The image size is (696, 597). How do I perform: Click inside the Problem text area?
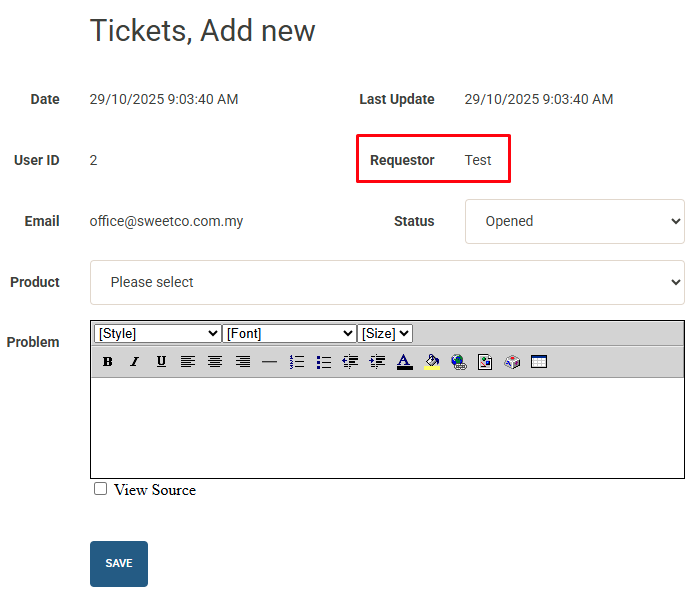click(x=387, y=427)
